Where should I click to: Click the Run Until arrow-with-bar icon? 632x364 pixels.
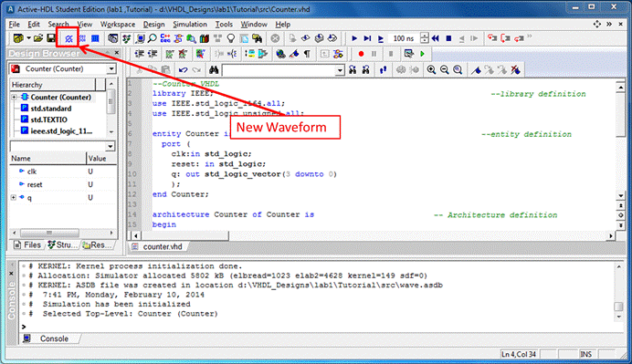367,38
